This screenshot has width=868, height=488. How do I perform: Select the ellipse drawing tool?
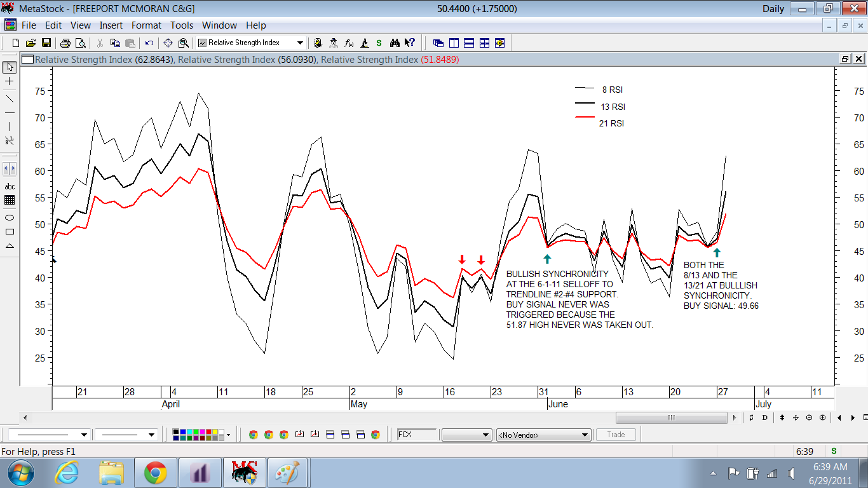10,217
